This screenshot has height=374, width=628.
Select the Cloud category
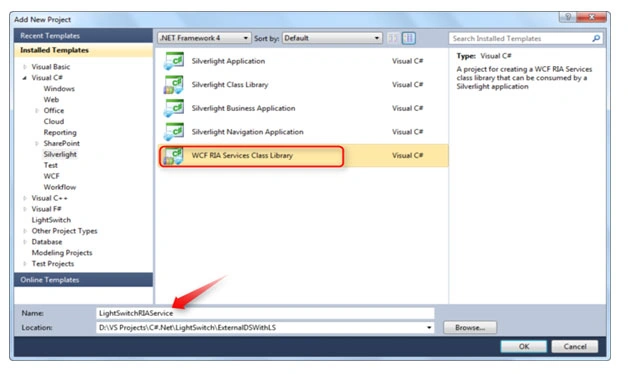pyautogui.click(x=54, y=121)
